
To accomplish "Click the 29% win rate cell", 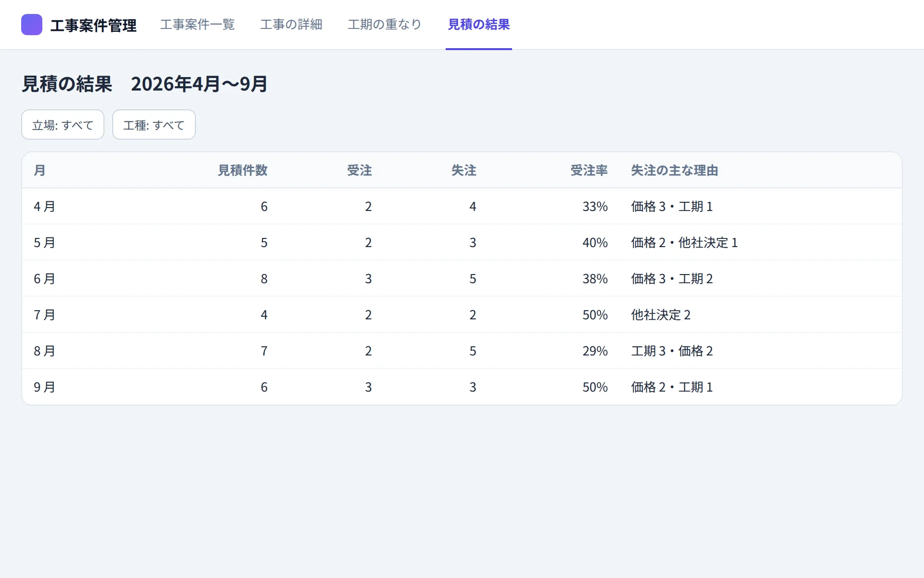I will pos(595,351).
